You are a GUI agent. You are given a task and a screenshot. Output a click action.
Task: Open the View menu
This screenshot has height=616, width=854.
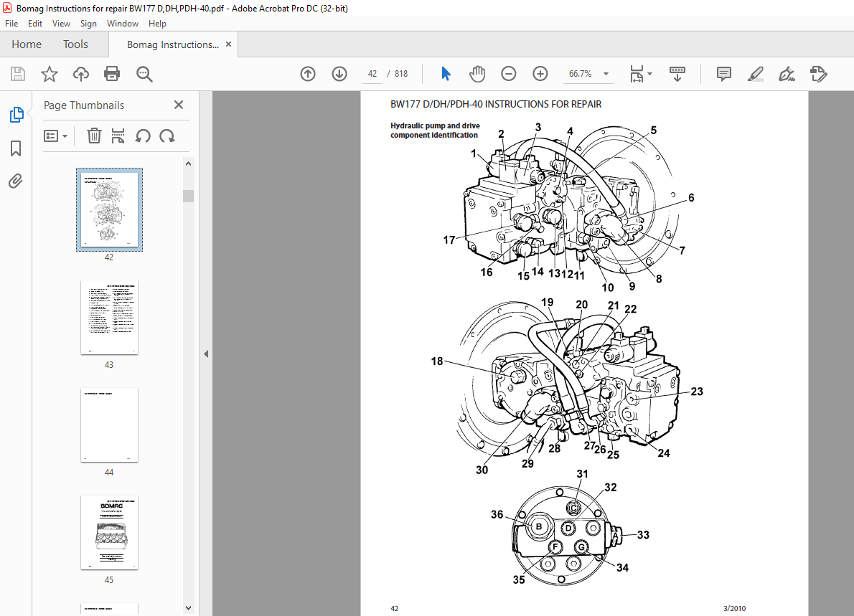coord(61,24)
